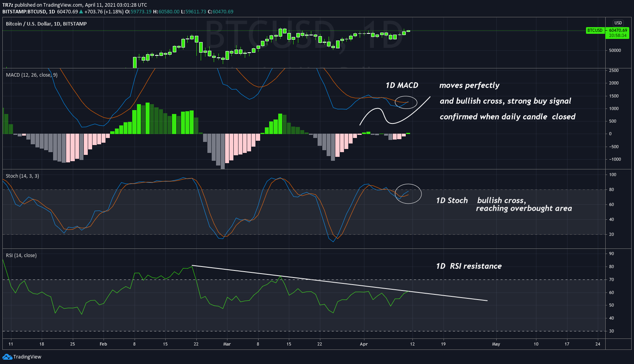Select the Stoch (14, 3, 3) legend
The width and height of the screenshot is (634, 364).
coord(22,176)
